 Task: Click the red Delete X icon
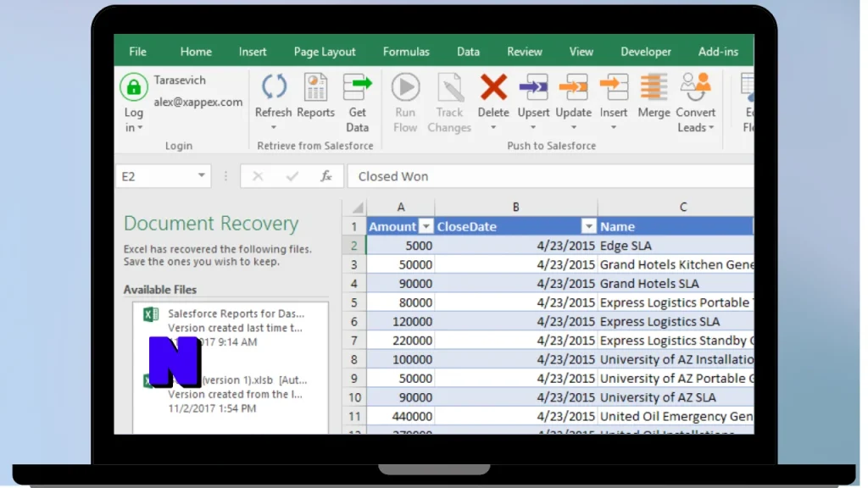tap(493, 87)
